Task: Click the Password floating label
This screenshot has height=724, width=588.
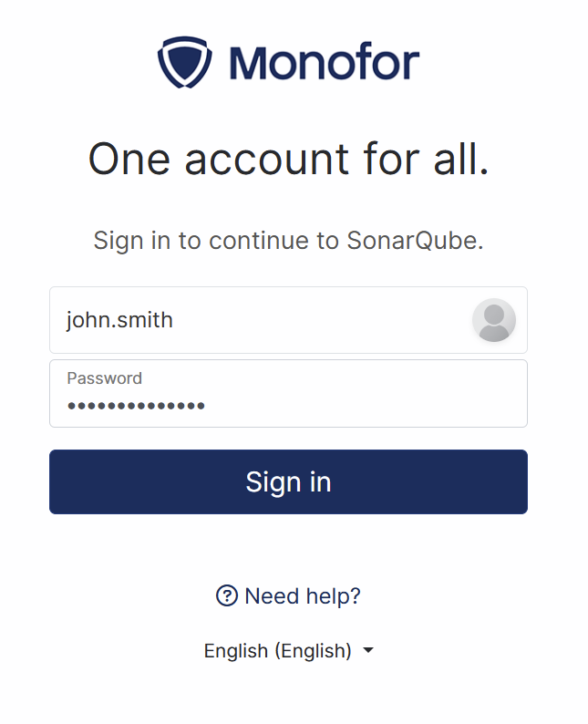Action: pyautogui.click(x=104, y=378)
